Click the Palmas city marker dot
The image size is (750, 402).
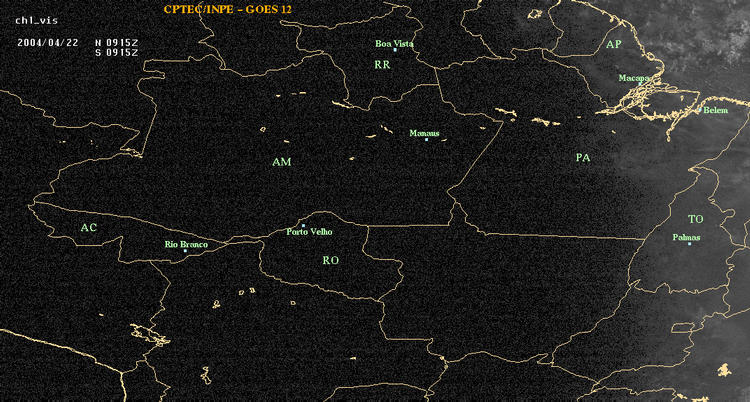pos(689,244)
